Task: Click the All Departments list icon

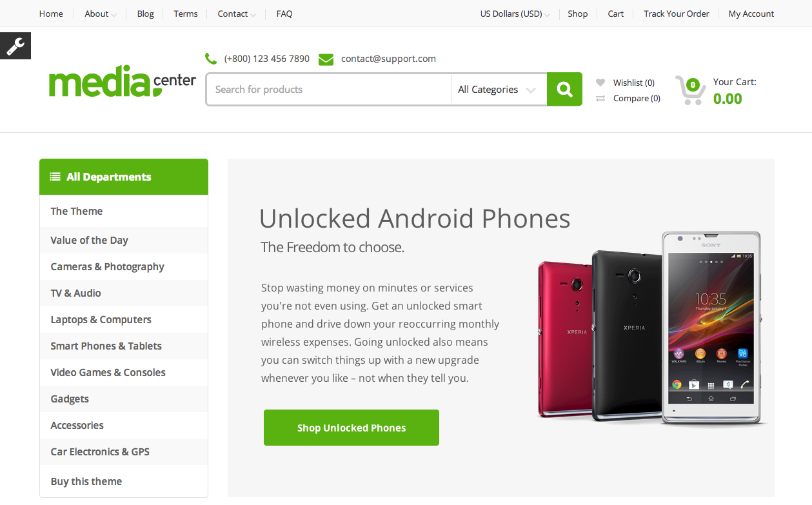Action: (55, 177)
